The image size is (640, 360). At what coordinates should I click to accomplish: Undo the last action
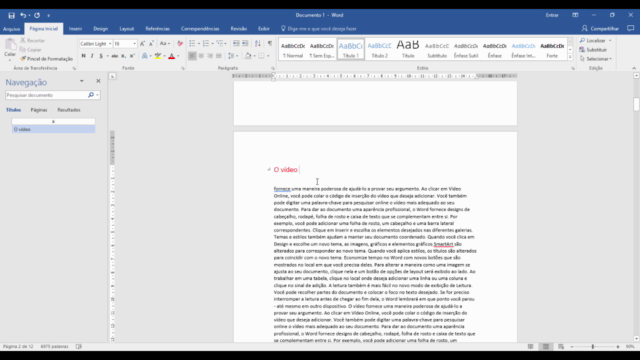click(23, 16)
